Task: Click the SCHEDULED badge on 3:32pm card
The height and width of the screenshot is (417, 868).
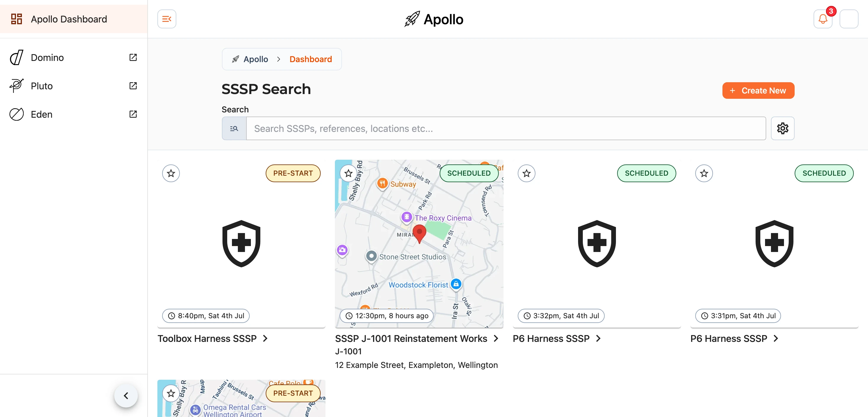Action: tap(646, 173)
